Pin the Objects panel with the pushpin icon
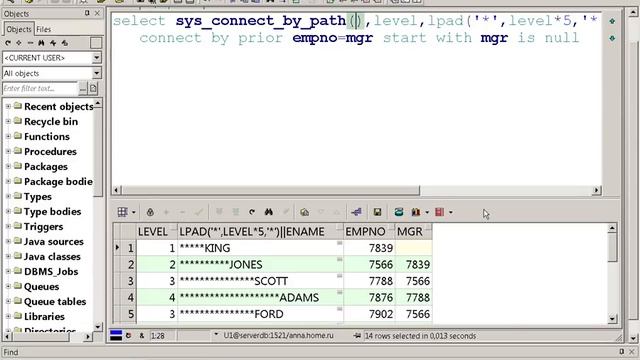 click(87, 13)
